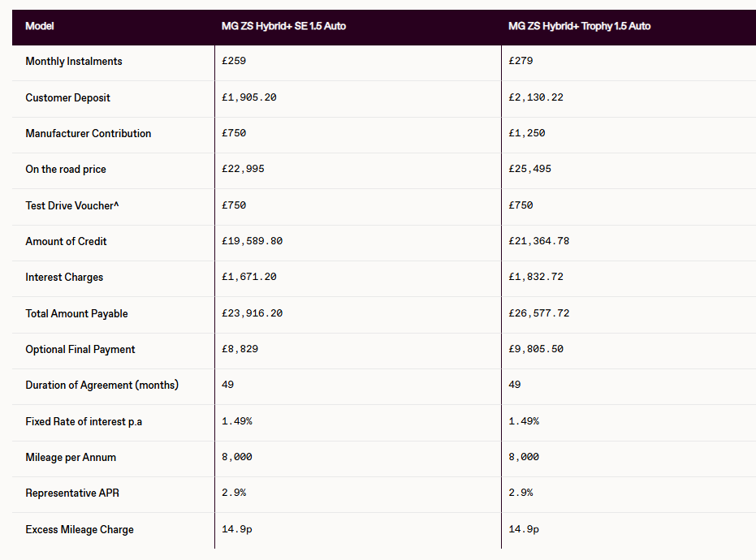Click the Monthly Instalments row label
This screenshot has height=560, width=756.
tap(74, 62)
